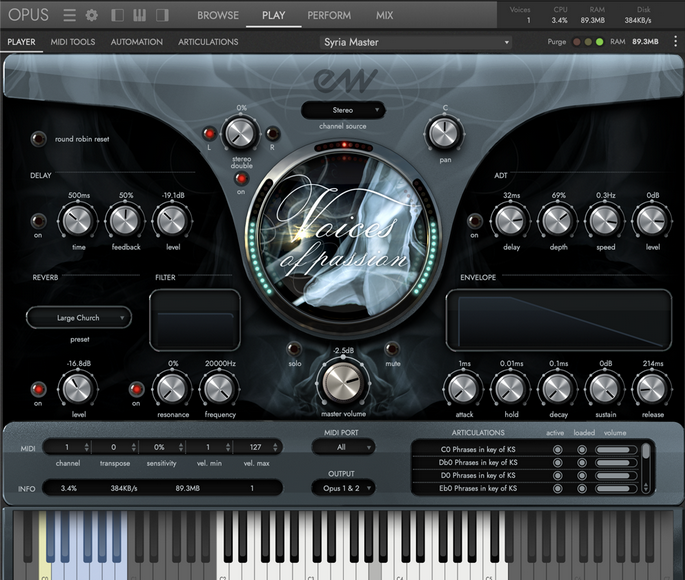Click the green Purge indicator
Viewport: 685px width, 580px height.
coord(600,42)
